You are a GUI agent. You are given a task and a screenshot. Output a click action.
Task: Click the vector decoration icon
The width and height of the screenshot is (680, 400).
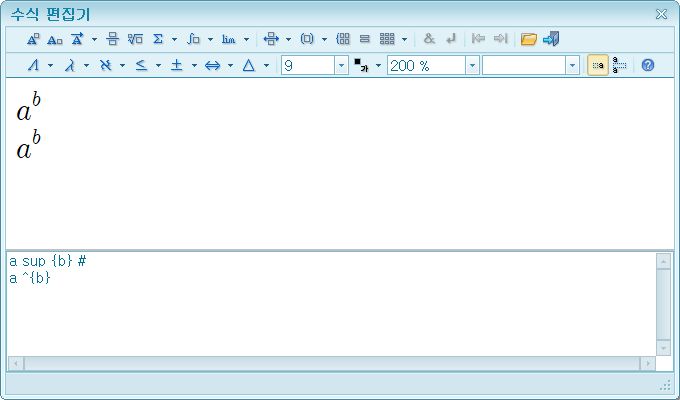click(x=77, y=39)
